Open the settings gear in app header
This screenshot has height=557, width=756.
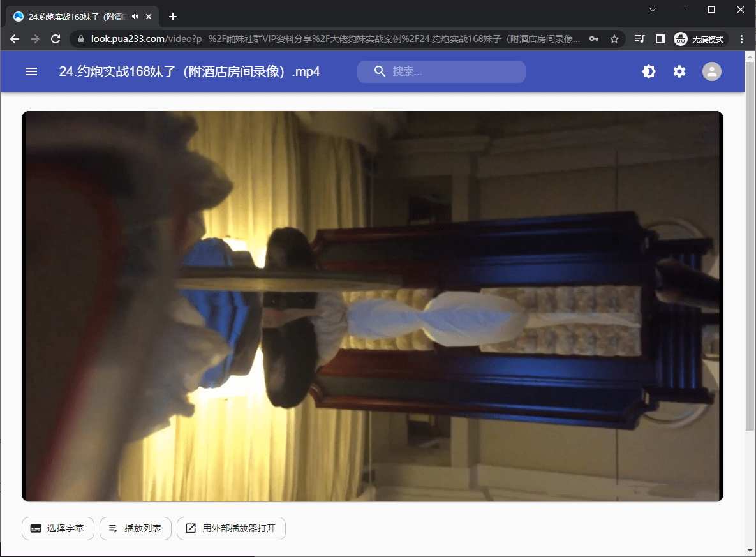(679, 71)
